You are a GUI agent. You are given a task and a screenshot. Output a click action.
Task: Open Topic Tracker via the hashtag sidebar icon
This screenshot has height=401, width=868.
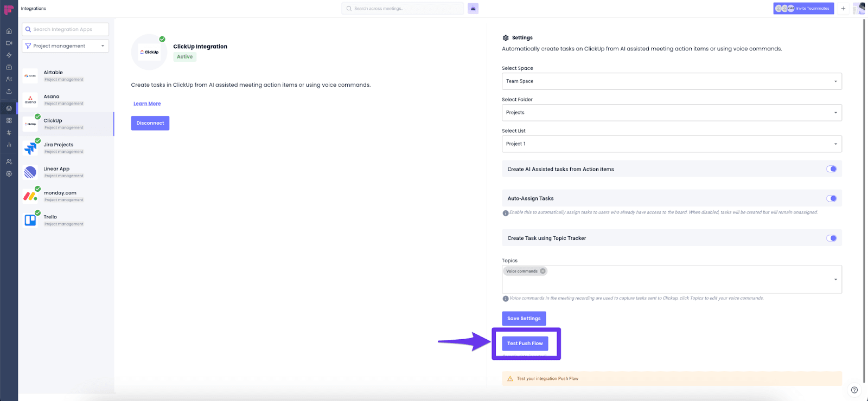click(9, 132)
